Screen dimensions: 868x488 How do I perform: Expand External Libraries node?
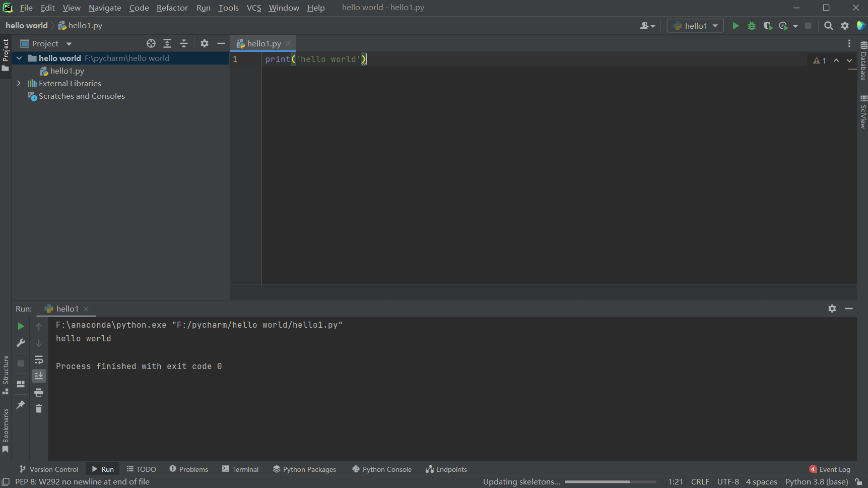tap(19, 83)
